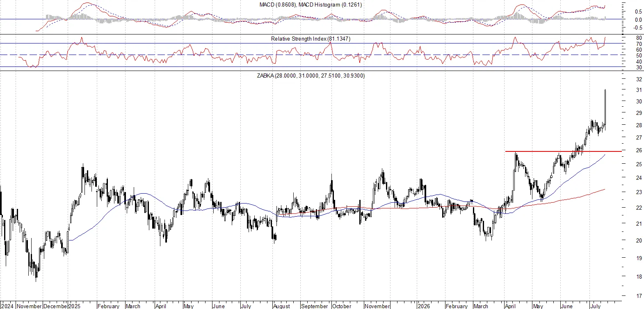644x309 pixels.
Task: Click the red horizontal resistance line at 26
Action: [563, 151]
